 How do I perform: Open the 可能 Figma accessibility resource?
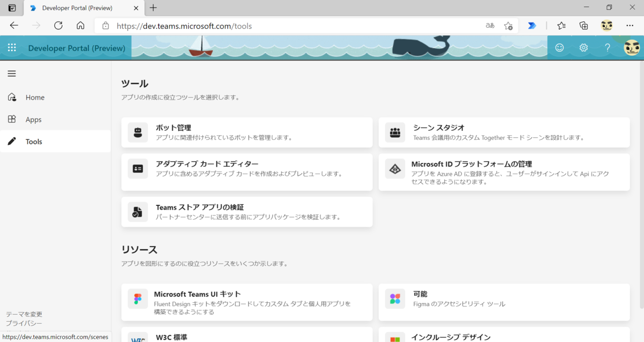point(504,302)
